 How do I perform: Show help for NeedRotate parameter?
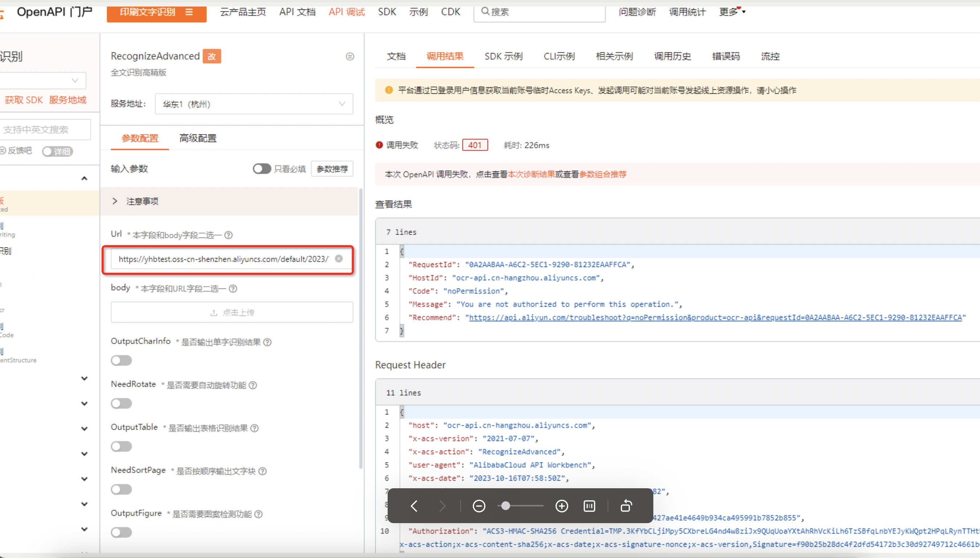pyautogui.click(x=253, y=385)
